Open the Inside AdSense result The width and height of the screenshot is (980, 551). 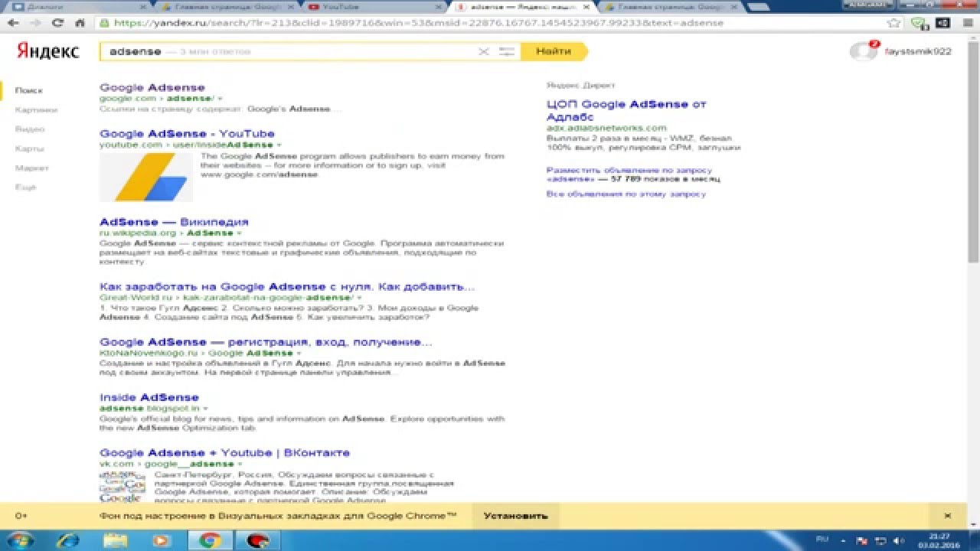tap(149, 397)
